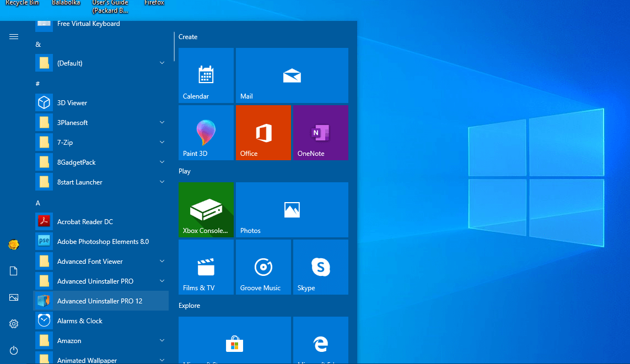
Task: Open Acrobat Reader DC icon
Action: tap(44, 221)
